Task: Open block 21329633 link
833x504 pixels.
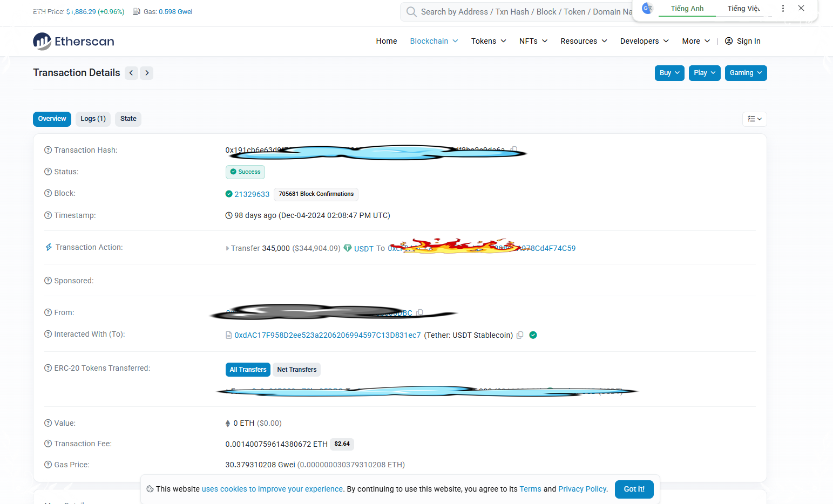Action: (252, 194)
